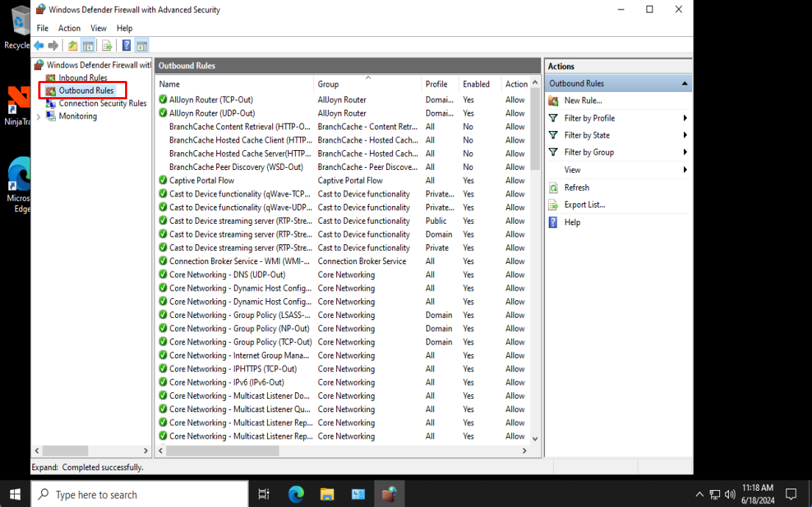Click the right arrow of the console tree scrollbar

[146, 450]
